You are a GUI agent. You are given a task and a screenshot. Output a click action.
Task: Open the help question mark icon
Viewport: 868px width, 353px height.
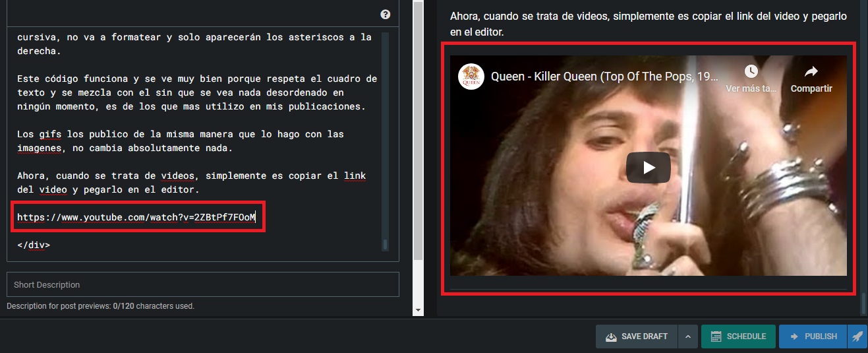point(386,15)
